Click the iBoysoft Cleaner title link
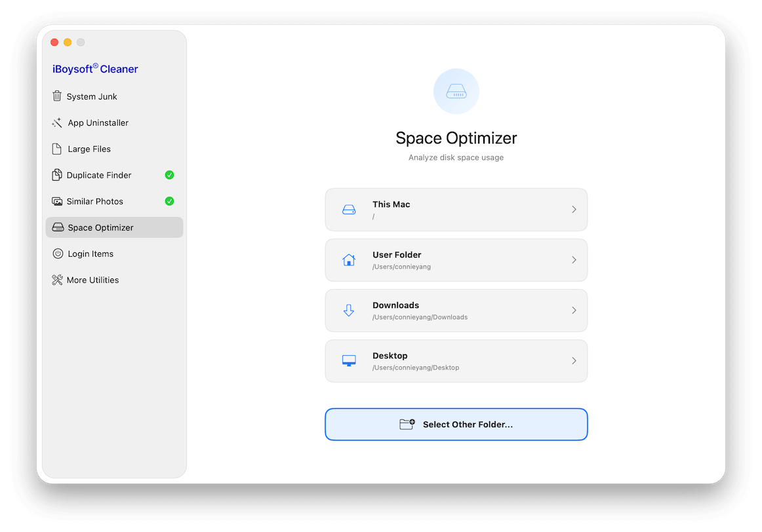 pyautogui.click(x=95, y=69)
